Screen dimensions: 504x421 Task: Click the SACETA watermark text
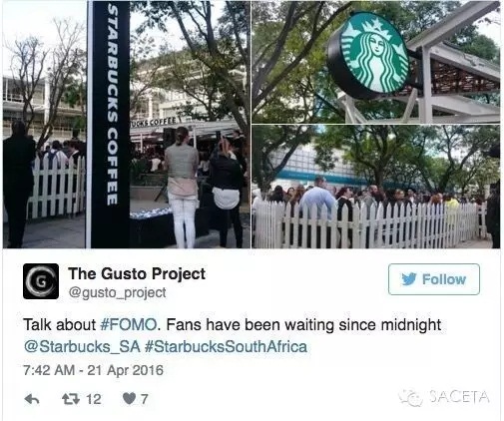pyautogui.click(x=459, y=397)
